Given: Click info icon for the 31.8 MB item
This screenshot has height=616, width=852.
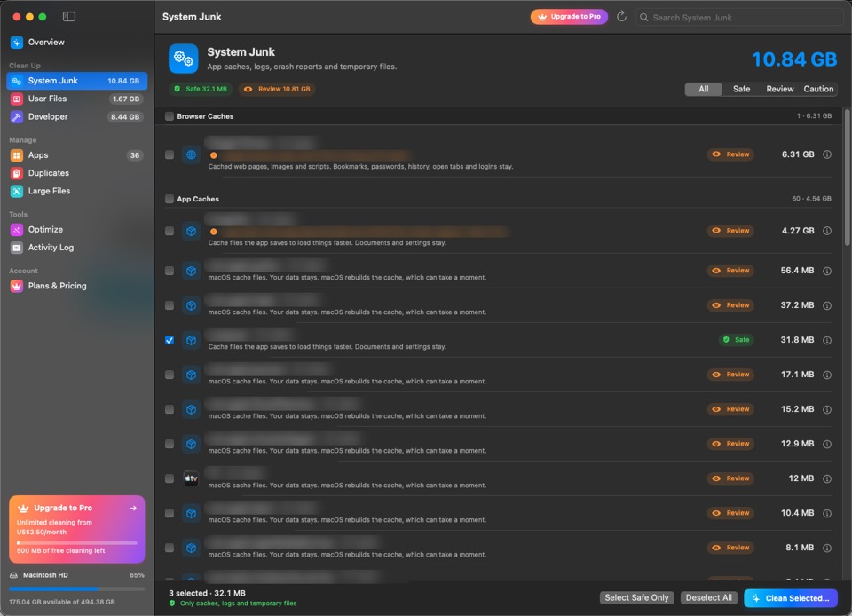Looking at the screenshot, I should [827, 340].
